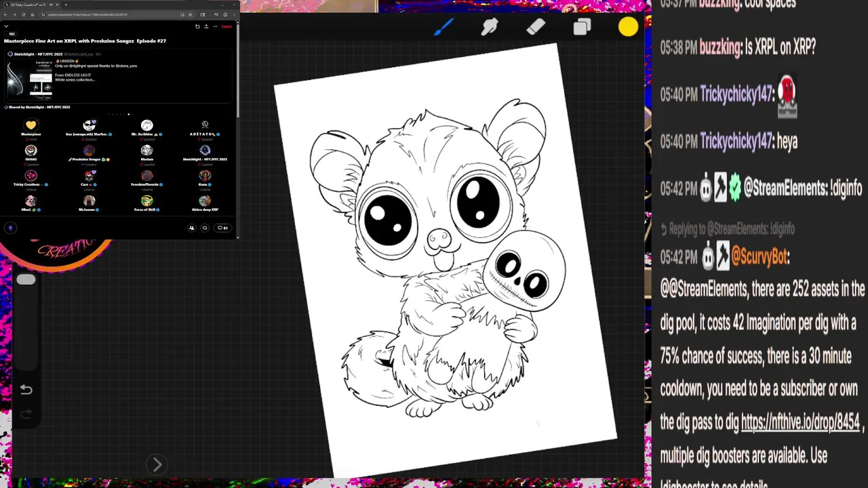Open the Space more options menu
Viewport: 868px width, 488px height.
click(x=215, y=26)
